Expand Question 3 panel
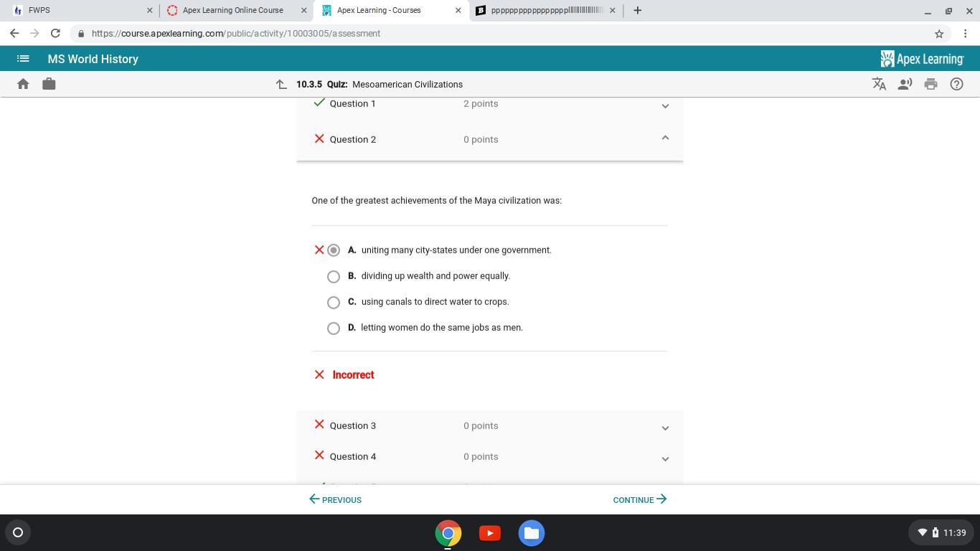The height and width of the screenshot is (551, 980). click(x=665, y=428)
